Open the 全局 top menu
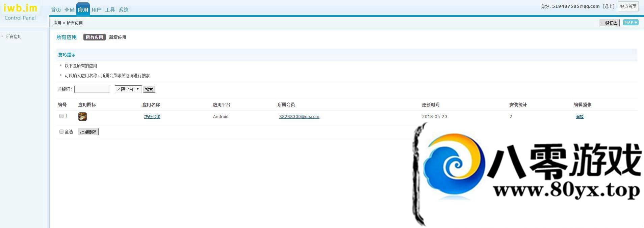 69,10
